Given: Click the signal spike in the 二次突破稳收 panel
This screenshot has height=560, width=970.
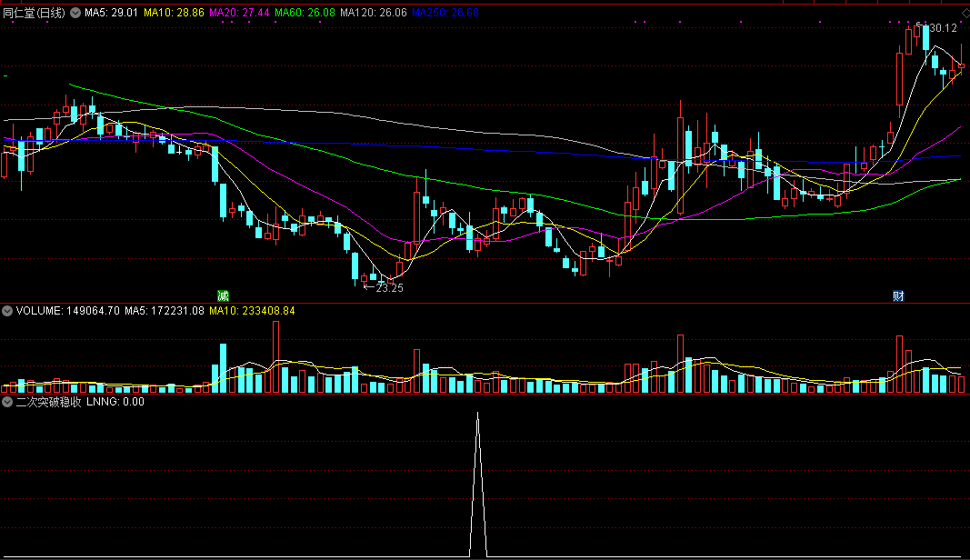Looking at the screenshot, I should 477,485.
